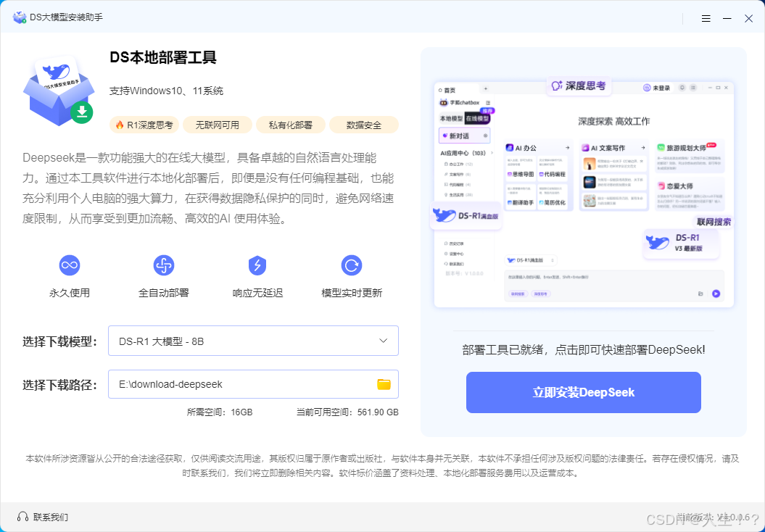This screenshot has width=765, height=532.
Task: Click the R1深度思考 tag
Action: 144,125
